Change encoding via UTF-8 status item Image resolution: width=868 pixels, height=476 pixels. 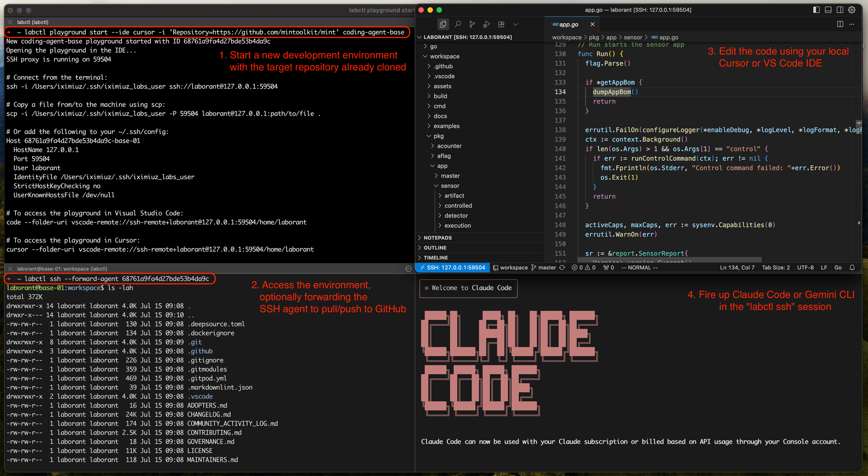click(x=805, y=268)
